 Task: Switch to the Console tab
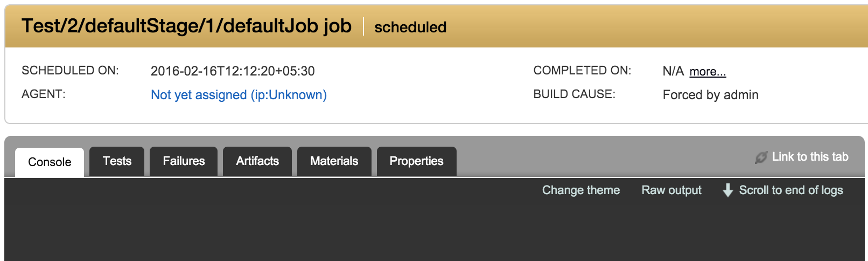(x=50, y=162)
